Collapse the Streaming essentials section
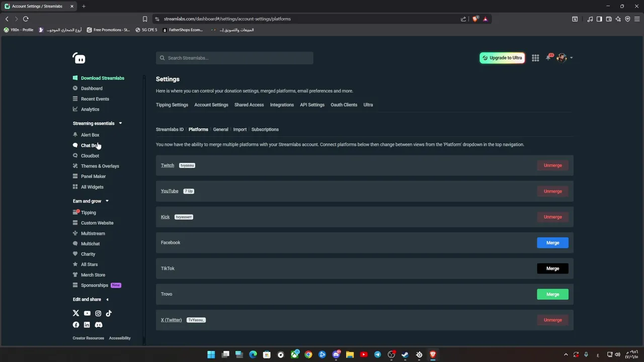 [120, 123]
